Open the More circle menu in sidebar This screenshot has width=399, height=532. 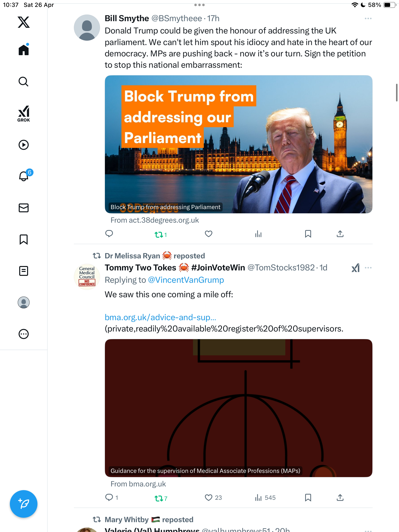pos(24,334)
